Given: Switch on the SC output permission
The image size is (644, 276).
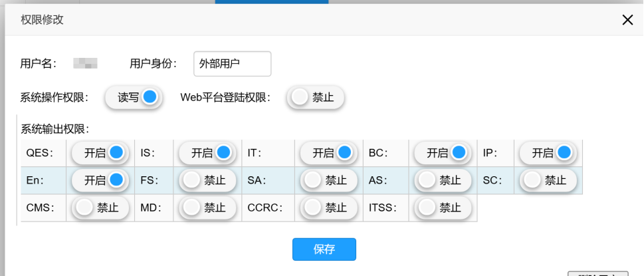Looking at the screenshot, I should pyautogui.click(x=548, y=180).
